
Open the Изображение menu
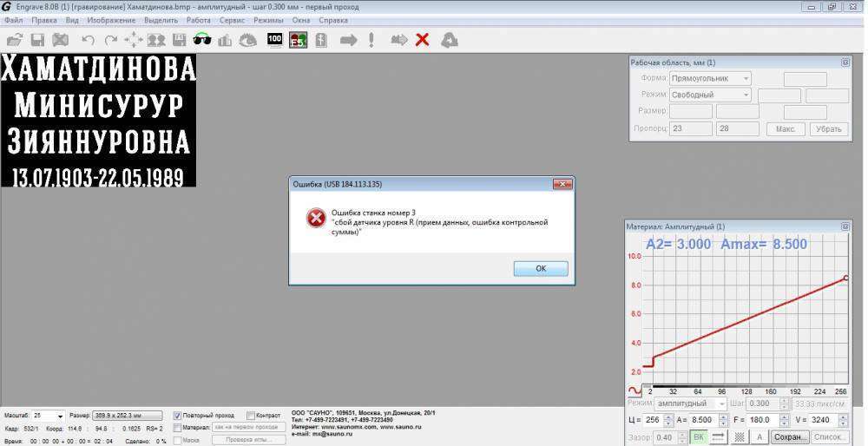click(111, 19)
